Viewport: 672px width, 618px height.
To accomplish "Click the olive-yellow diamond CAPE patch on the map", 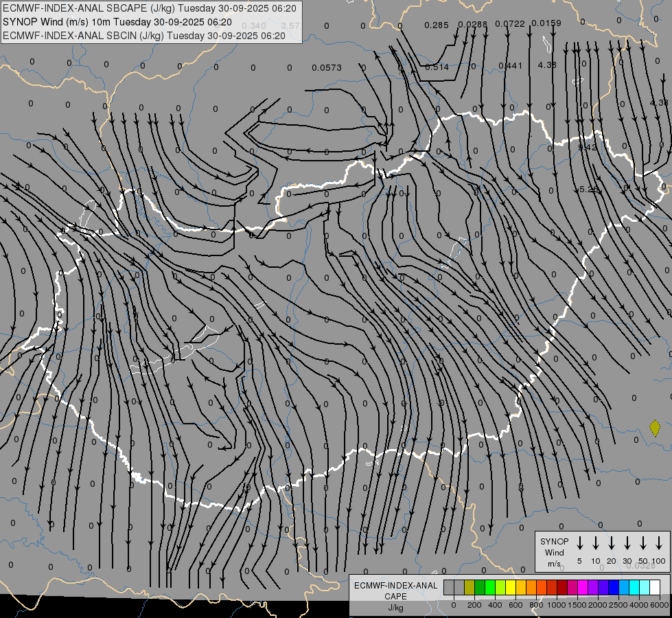I will (655, 428).
